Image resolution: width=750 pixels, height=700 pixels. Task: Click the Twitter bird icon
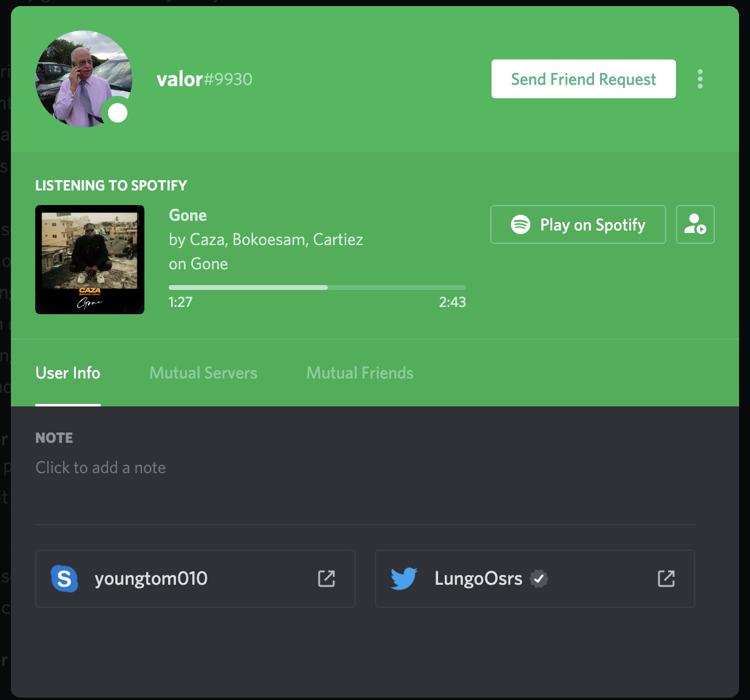pos(404,579)
